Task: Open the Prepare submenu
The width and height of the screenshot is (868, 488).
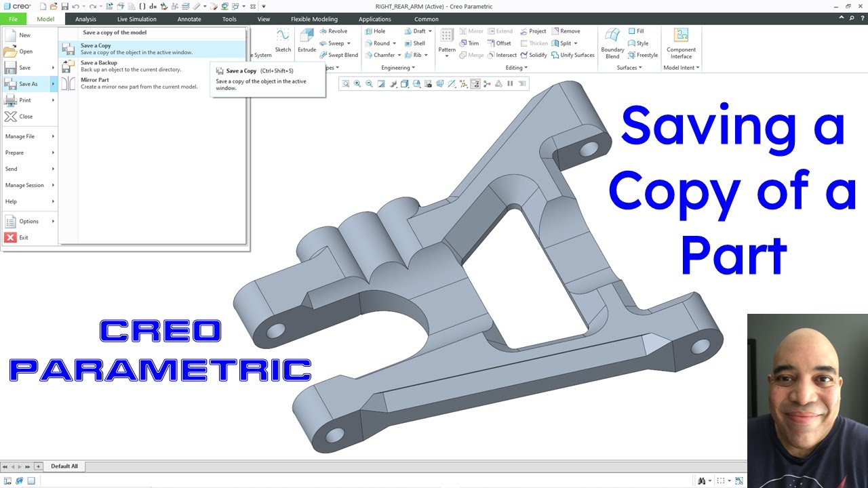Action: [x=29, y=152]
